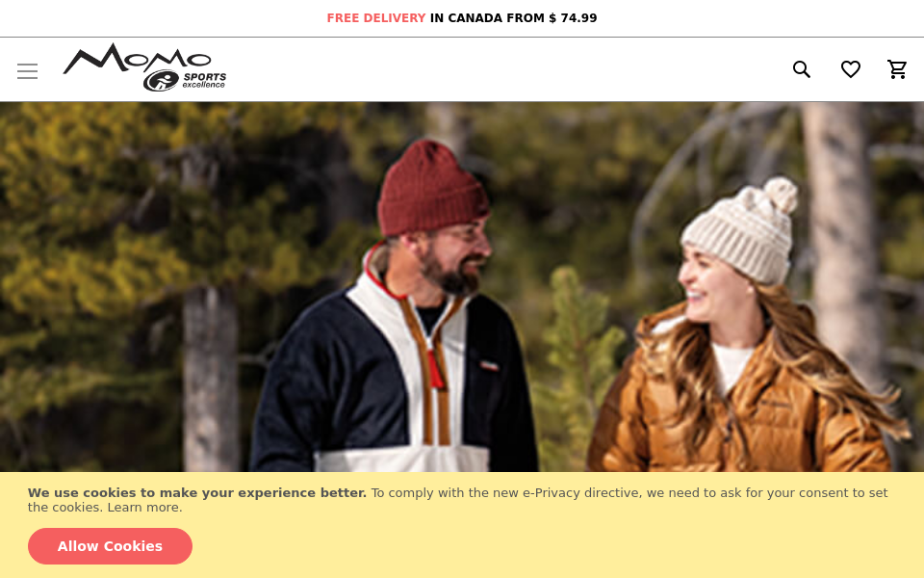
Task: Click the navy and white fleece pullover
Action: coord(392,378)
